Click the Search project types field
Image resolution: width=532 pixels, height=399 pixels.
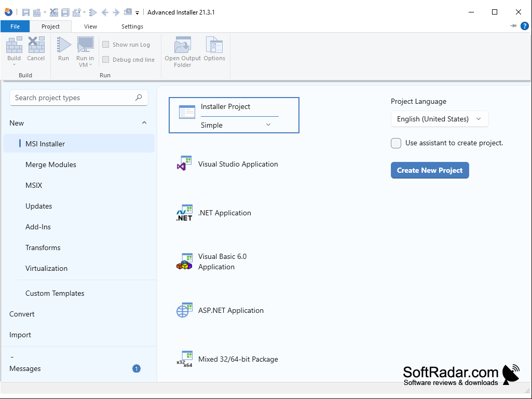tap(79, 98)
